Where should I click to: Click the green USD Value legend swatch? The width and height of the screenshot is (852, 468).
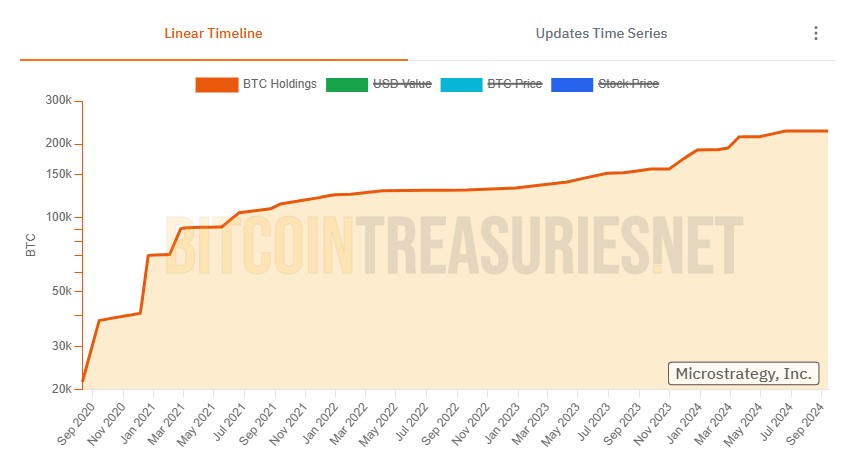(346, 84)
